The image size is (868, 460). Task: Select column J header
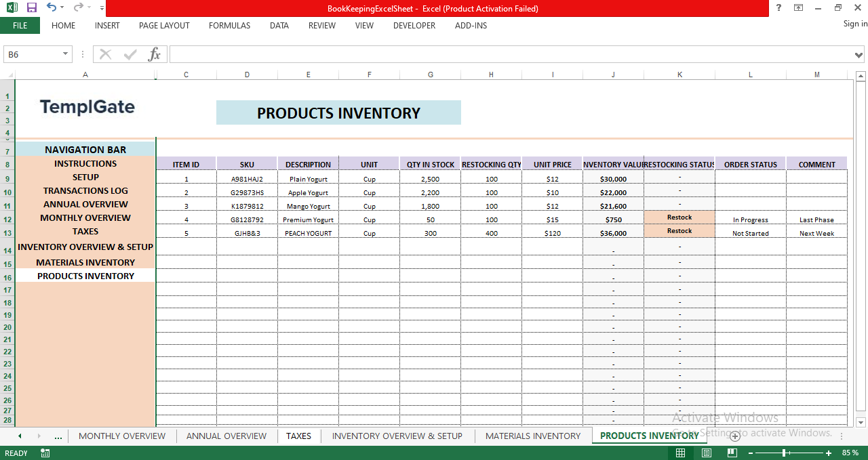point(613,75)
